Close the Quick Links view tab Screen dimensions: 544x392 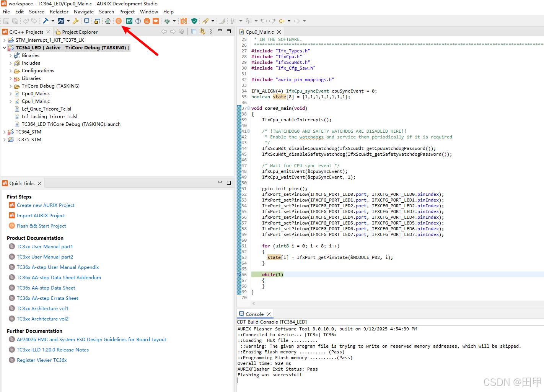click(x=39, y=184)
